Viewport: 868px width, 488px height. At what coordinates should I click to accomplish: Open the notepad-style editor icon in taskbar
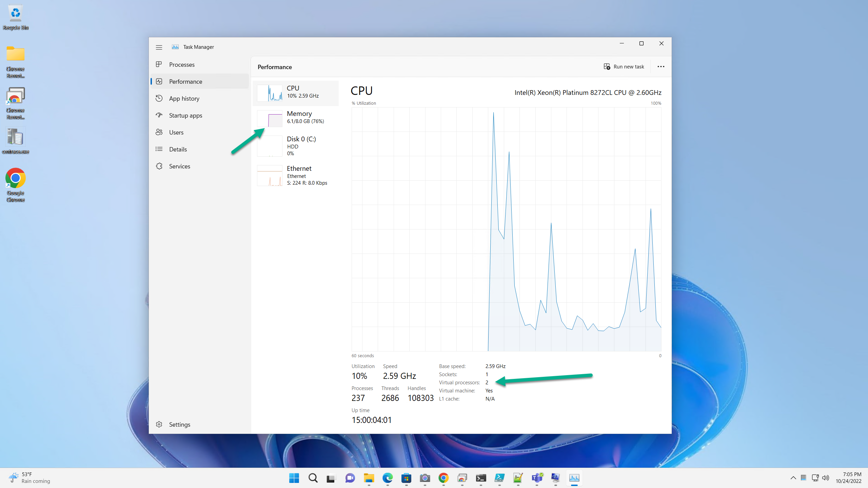click(518, 478)
